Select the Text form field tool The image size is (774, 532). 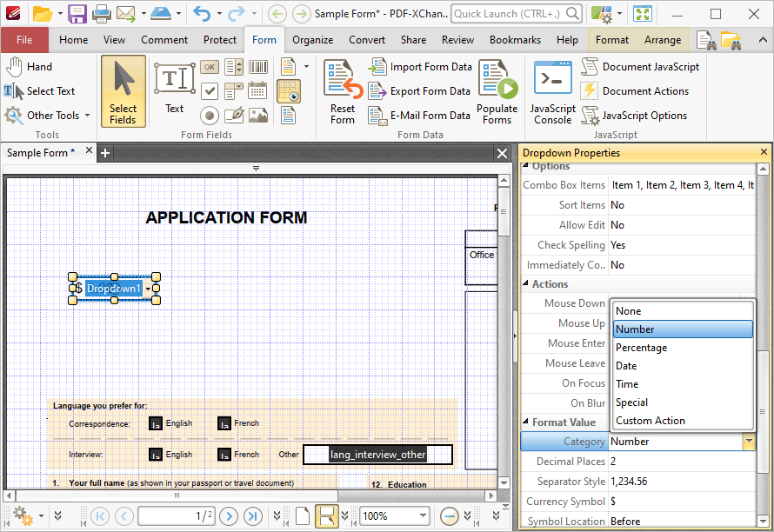tap(174, 89)
